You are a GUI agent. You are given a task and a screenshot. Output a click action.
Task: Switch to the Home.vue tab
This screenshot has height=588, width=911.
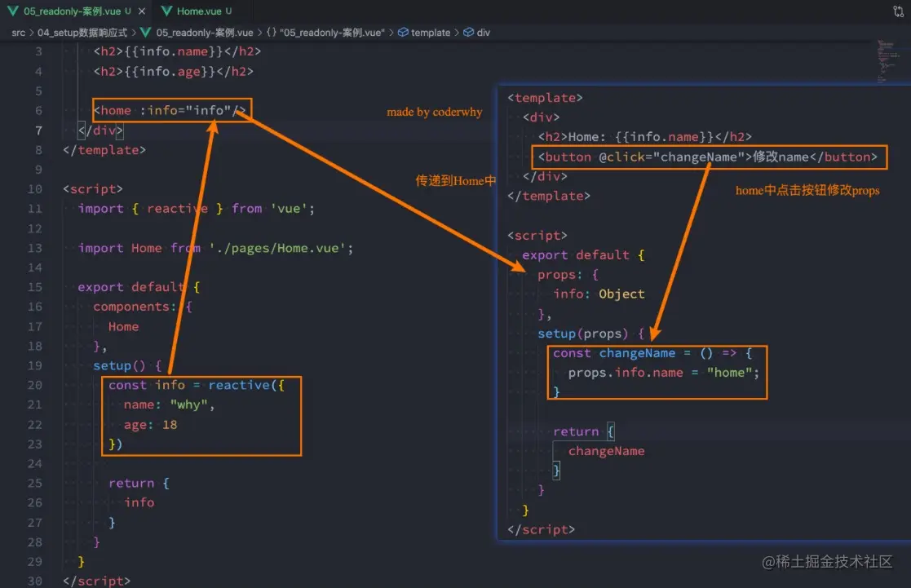200,12
